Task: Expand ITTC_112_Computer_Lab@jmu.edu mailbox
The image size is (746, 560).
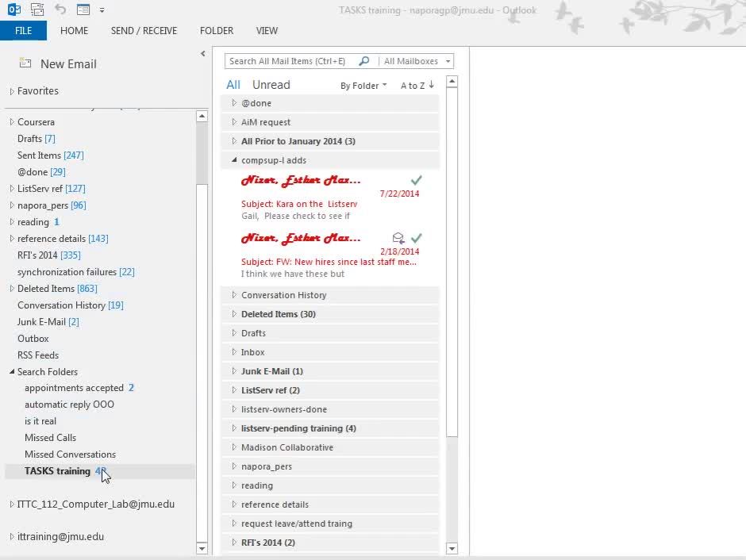Action: [x=12, y=504]
